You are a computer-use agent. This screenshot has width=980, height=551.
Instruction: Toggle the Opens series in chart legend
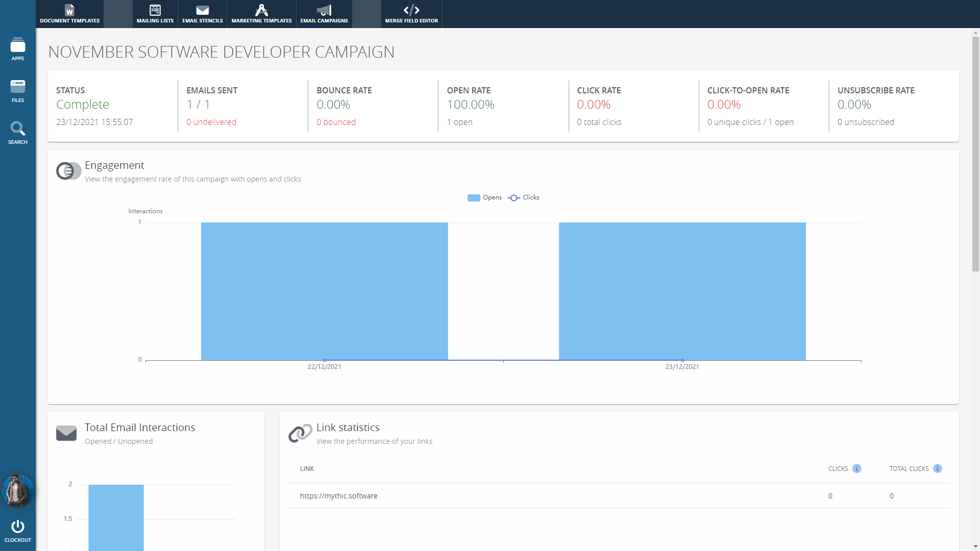pos(484,197)
